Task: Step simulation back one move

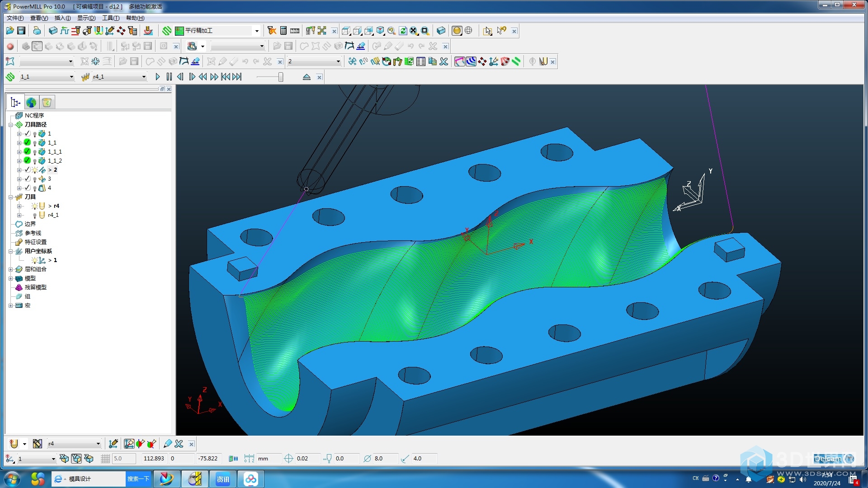Action: click(x=180, y=77)
